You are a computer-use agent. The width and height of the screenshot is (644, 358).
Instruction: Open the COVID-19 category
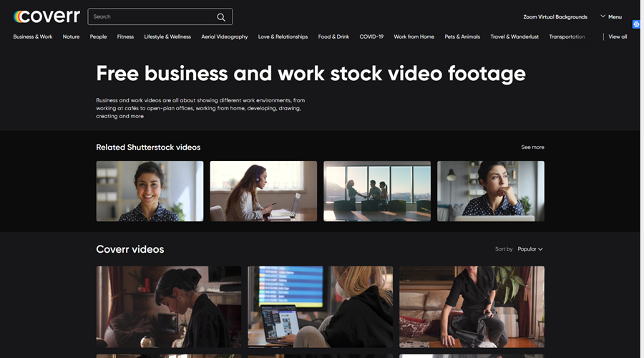pyautogui.click(x=371, y=37)
